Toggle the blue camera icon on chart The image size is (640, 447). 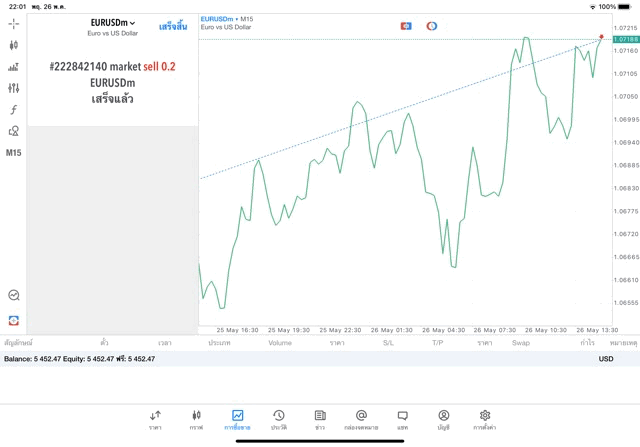pos(406,26)
